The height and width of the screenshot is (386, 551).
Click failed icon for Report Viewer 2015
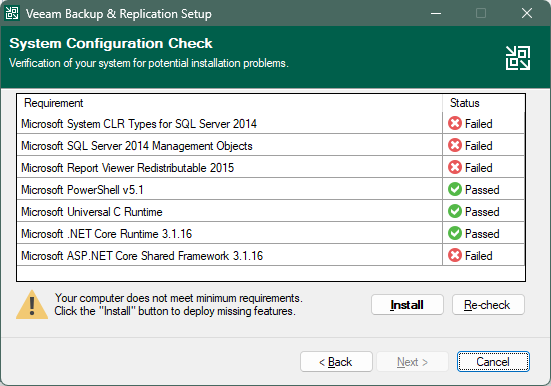pos(455,168)
